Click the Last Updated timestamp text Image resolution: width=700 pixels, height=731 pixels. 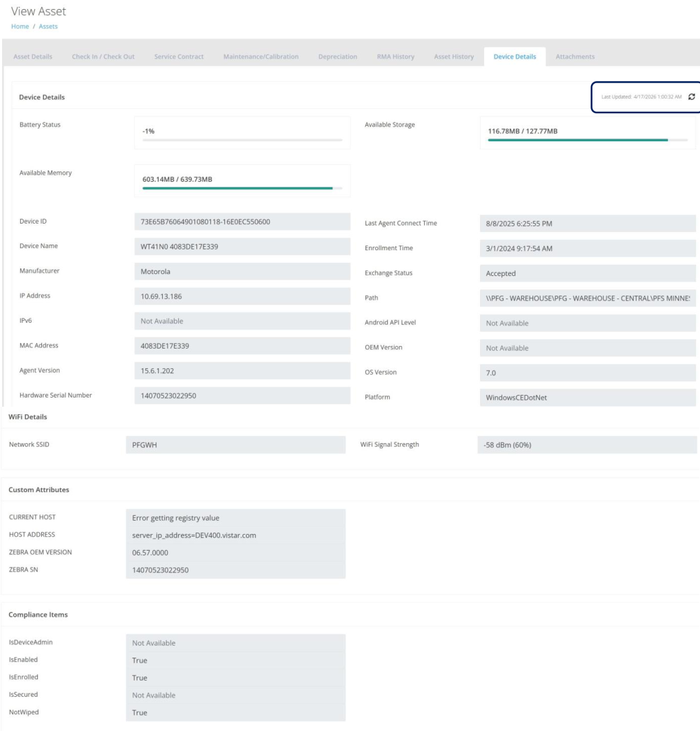[641, 97]
